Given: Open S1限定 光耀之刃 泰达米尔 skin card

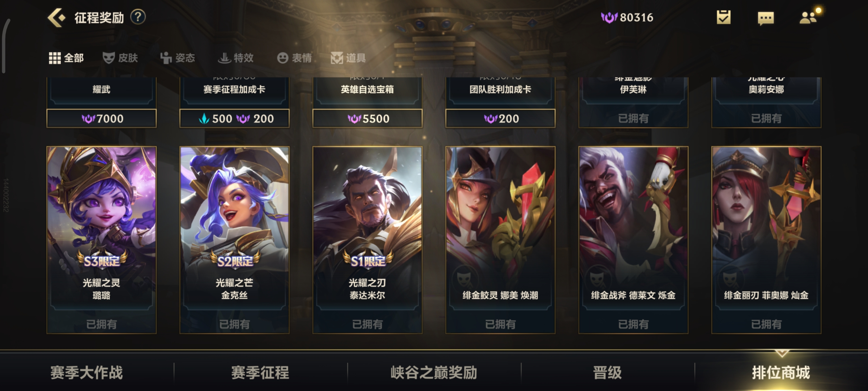Looking at the screenshot, I should pos(367,240).
